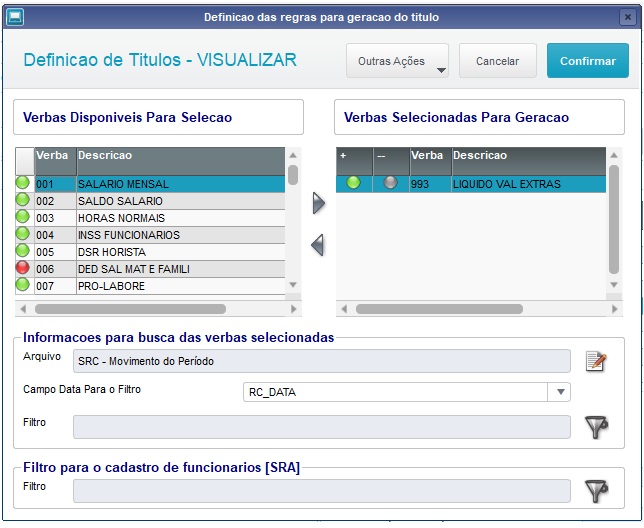Click Descricao column header in available list

tap(181, 161)
